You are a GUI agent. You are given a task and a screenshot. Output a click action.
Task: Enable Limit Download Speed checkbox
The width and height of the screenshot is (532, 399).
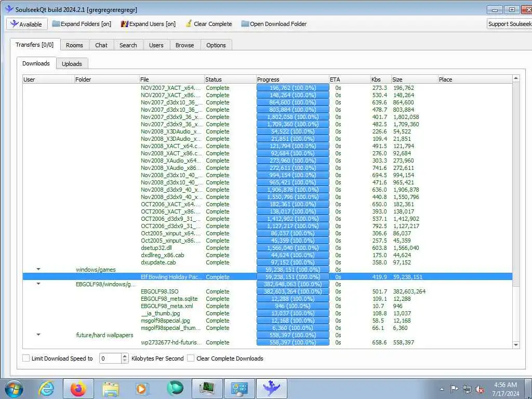click(x=26, y=358)
